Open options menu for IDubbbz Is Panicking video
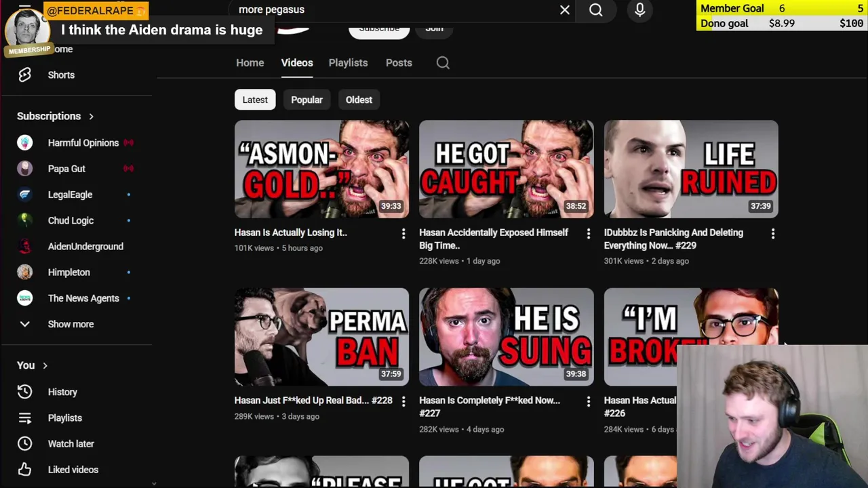Viewport: 868px width, 488px height. tap(773, 234)
